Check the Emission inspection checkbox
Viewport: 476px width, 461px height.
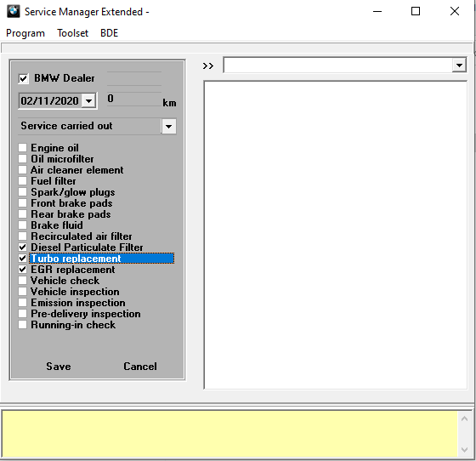(x=22, y=303)
